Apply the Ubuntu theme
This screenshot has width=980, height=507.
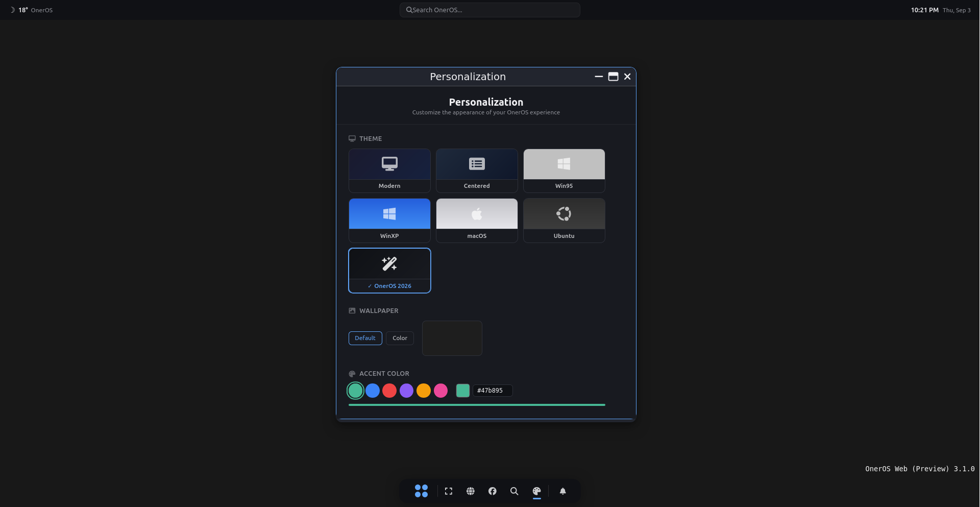click(564, 221)
